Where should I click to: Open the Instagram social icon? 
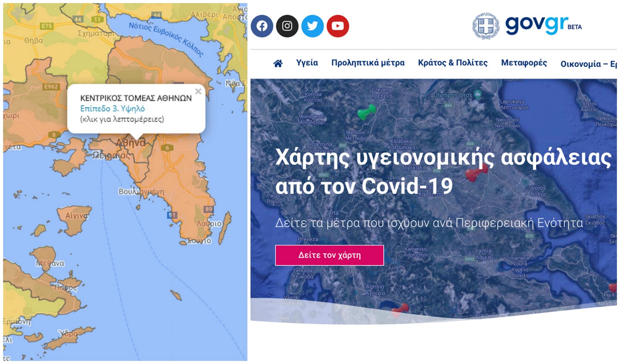pyautogui.click(x=287, y=26)
